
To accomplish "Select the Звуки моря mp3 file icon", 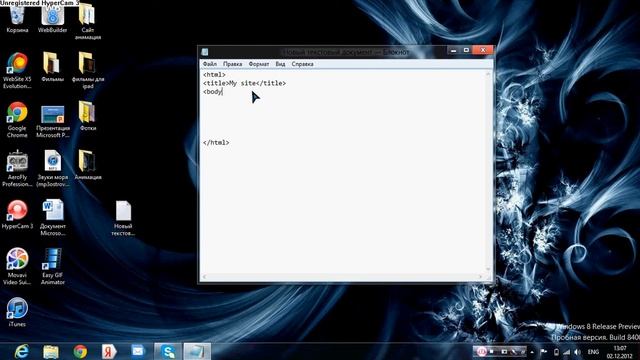I will (x=52, y=169).
